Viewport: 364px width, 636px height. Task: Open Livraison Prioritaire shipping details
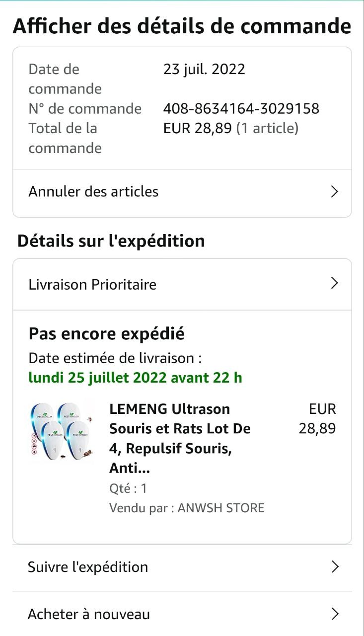pyautogui.click(x=93, y=285)
